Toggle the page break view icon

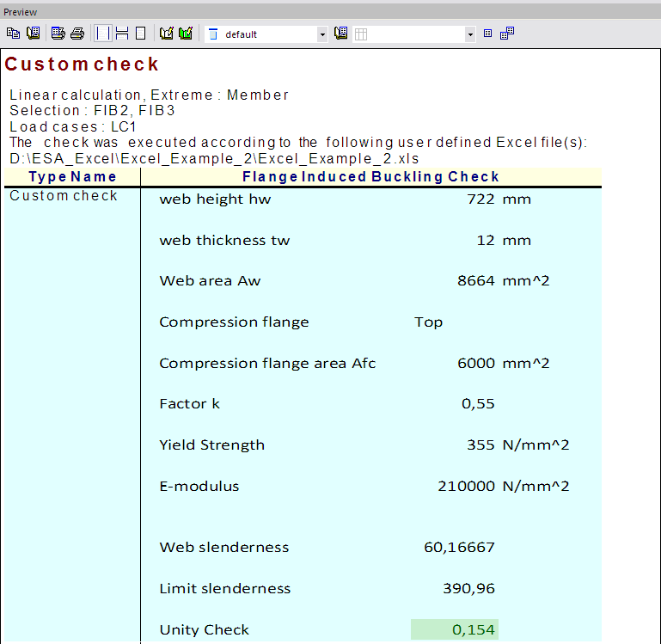click(122, 34)
